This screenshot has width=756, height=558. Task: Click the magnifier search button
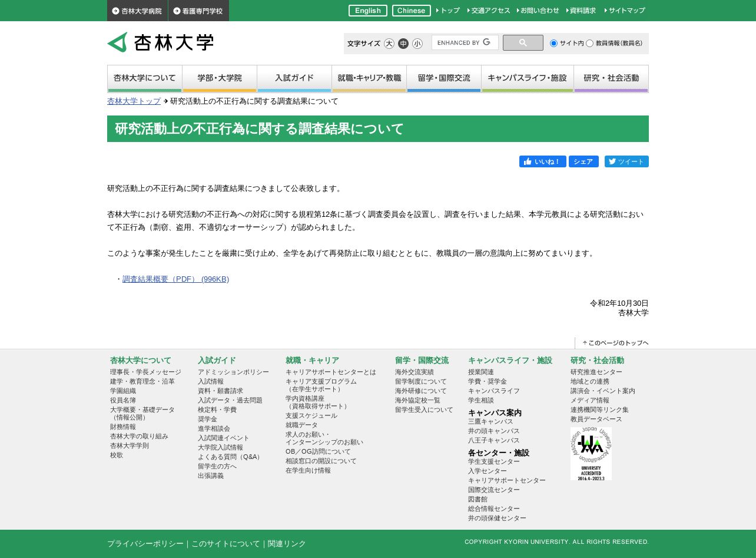[523, 43]
